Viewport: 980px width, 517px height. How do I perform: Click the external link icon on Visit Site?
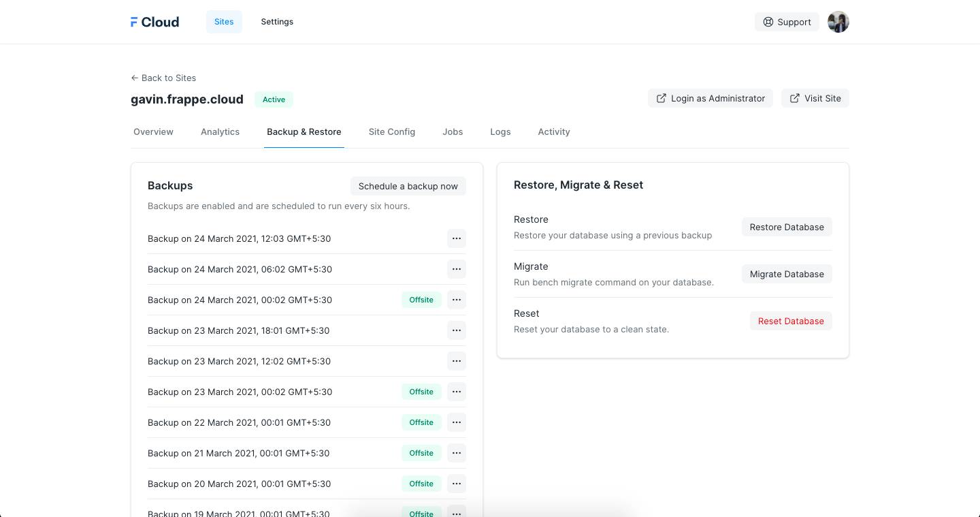click(794, 98)
